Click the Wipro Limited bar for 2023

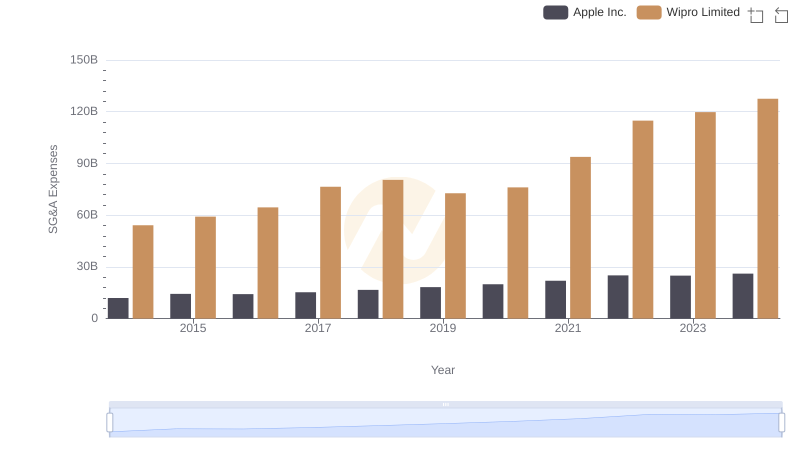coord(705,215)
